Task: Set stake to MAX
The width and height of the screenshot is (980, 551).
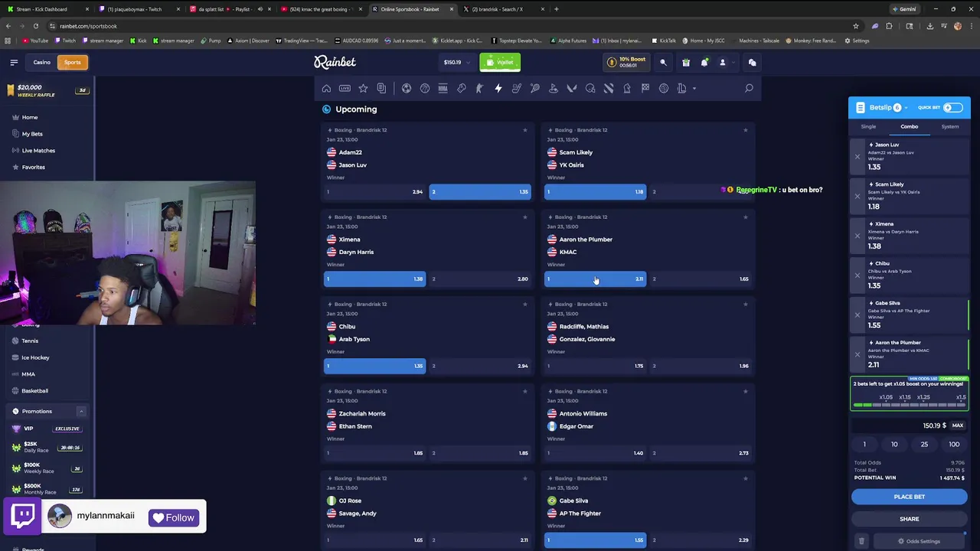Action: click(958, 425)
